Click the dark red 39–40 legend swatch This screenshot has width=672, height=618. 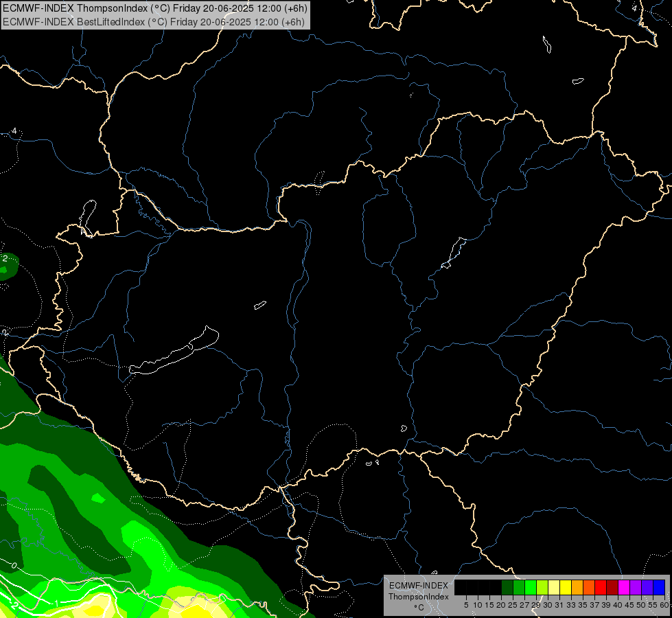click(612, 587)
